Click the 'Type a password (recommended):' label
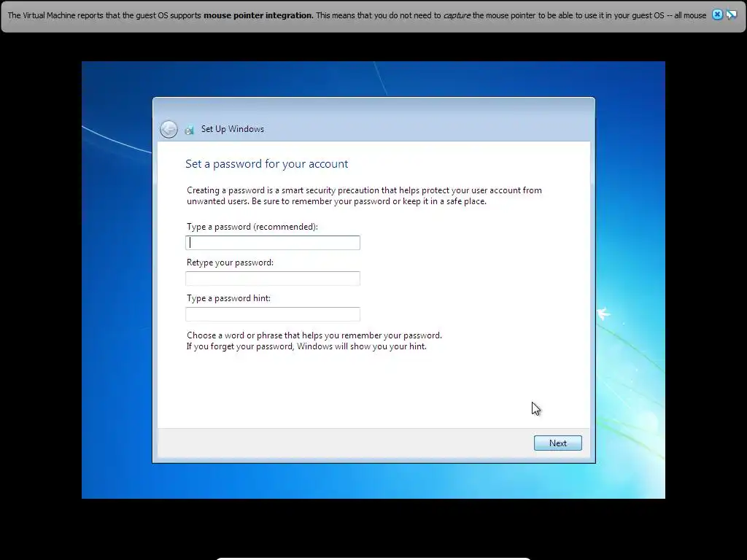This screenshot has width=747, height=560. tap(252, 227)
